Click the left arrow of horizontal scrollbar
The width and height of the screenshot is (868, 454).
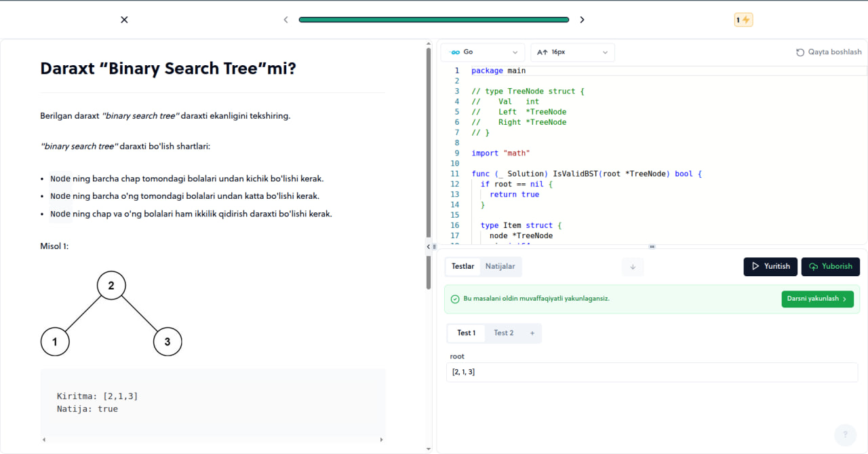click(43, 440)
